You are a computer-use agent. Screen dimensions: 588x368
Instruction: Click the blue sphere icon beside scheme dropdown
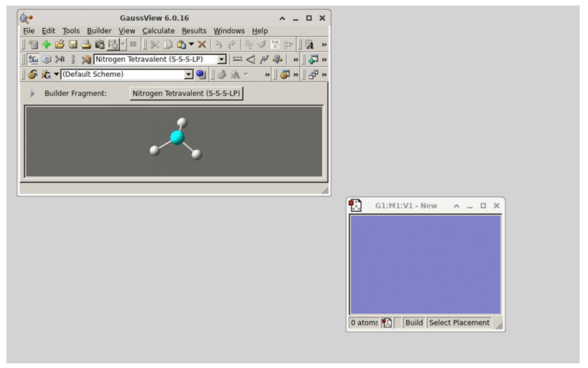point(200,74)
